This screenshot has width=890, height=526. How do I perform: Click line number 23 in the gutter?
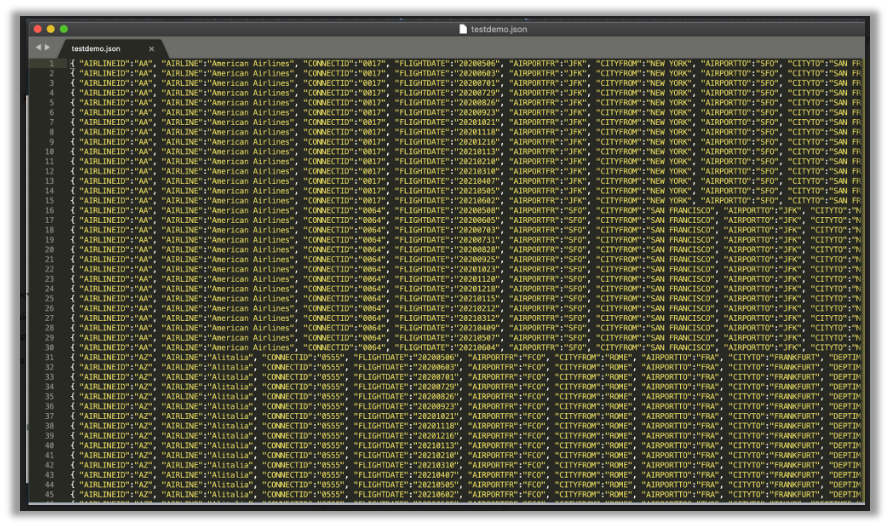(x=49, y=279)
